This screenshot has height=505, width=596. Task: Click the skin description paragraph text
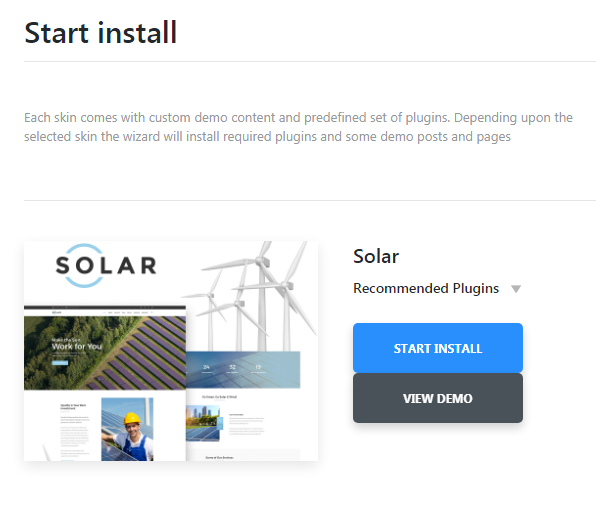point(298,127)
